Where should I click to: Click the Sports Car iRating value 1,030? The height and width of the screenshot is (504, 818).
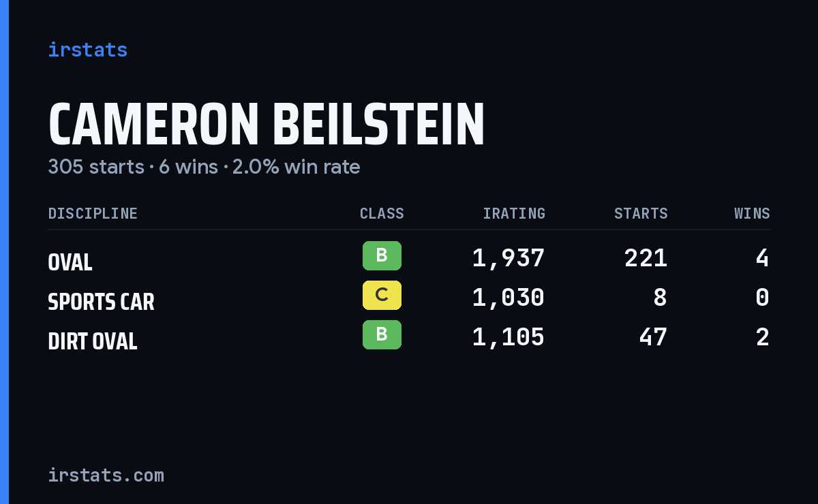(509, 298)
